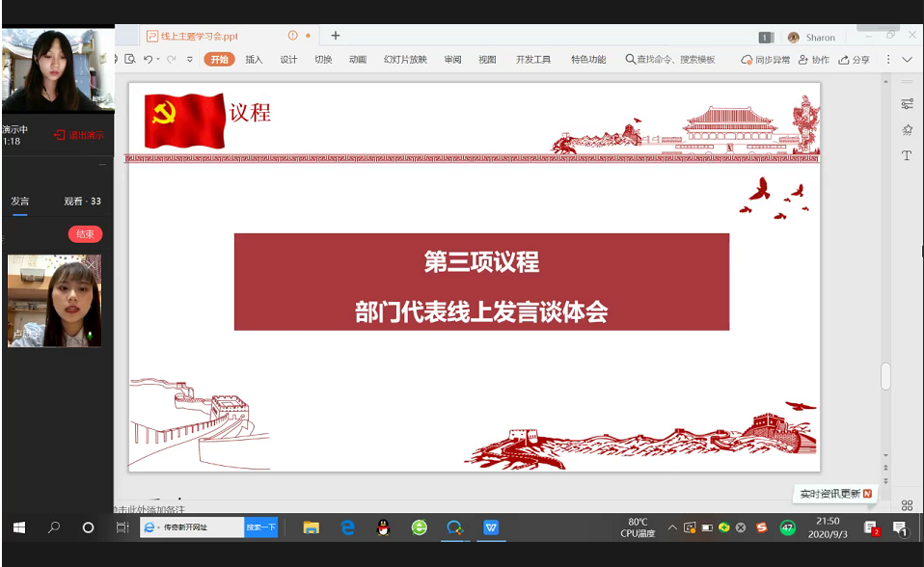Switch to the 观看 viewers tab
Image resolution: width=924 pixels, height=567 pixels.
click(x=82, y=202)
